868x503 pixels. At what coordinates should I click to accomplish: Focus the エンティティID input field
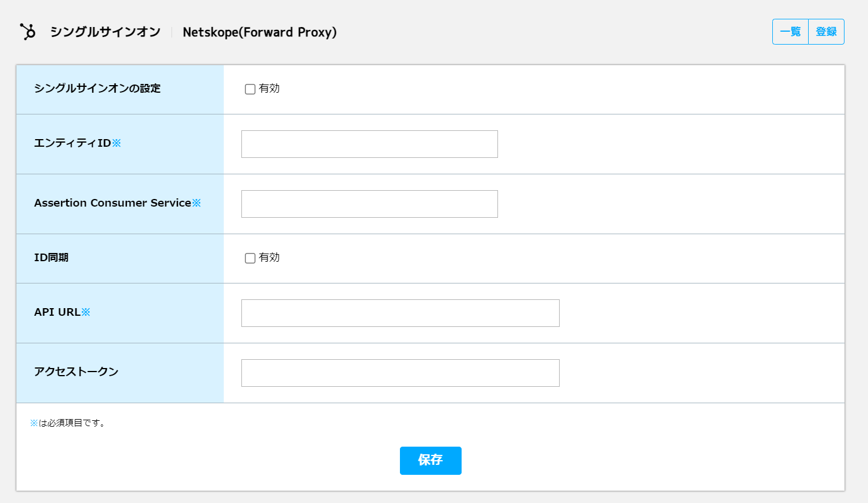(369, 144)
